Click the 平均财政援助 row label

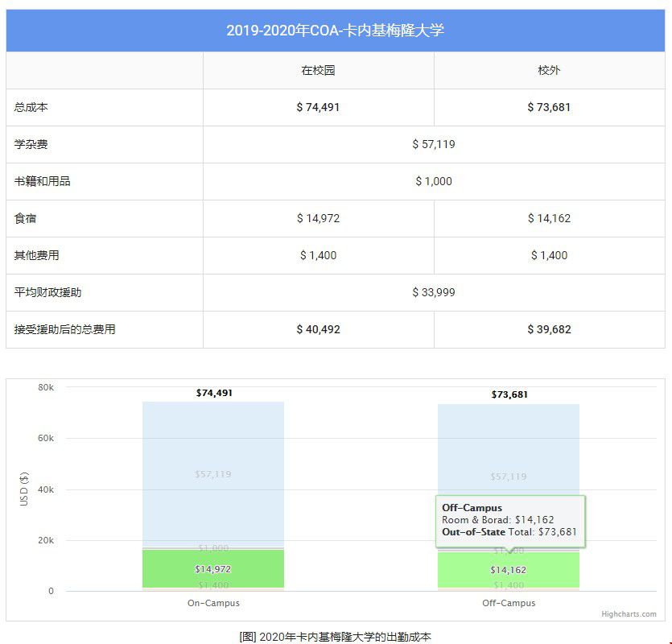pyautogui.click(x=47, y=292)
